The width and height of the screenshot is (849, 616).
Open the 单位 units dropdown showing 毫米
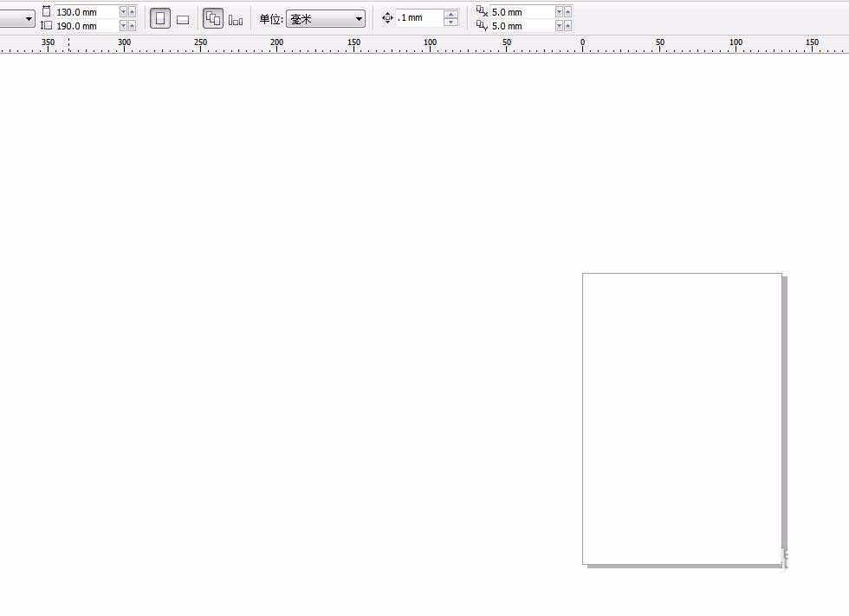tap(325, 17)
